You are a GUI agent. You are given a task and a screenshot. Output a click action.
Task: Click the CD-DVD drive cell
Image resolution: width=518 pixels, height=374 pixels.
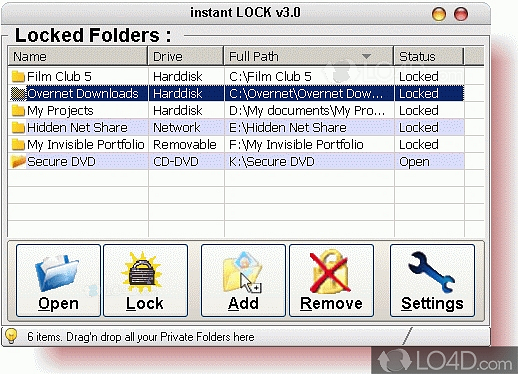click(176, 161)
